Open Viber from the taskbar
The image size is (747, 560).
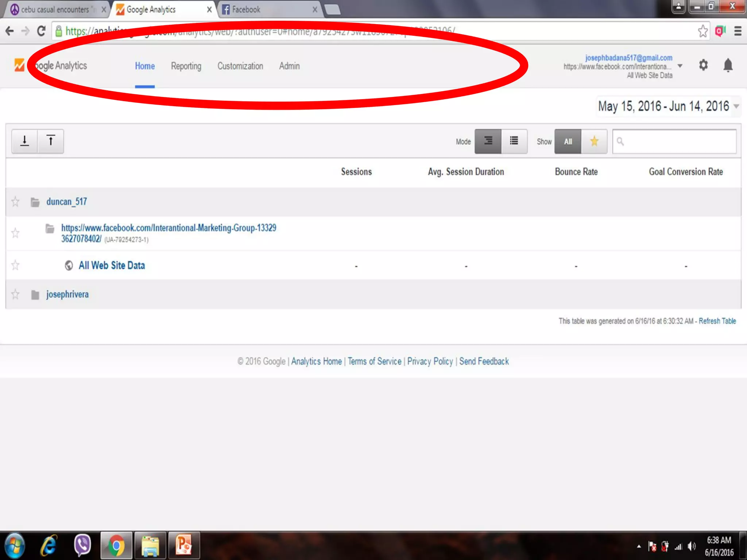(x=82, y=545)
